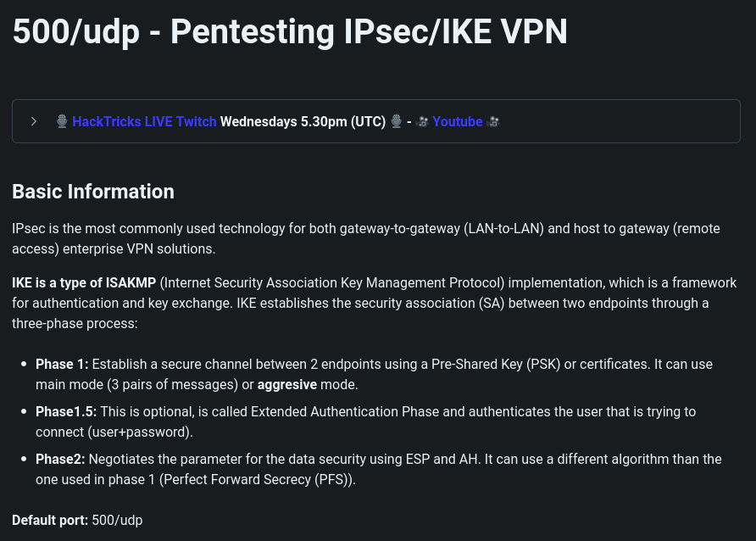Click the bullet point beside Phase2

pyautogui.click(x=22, y=460)
